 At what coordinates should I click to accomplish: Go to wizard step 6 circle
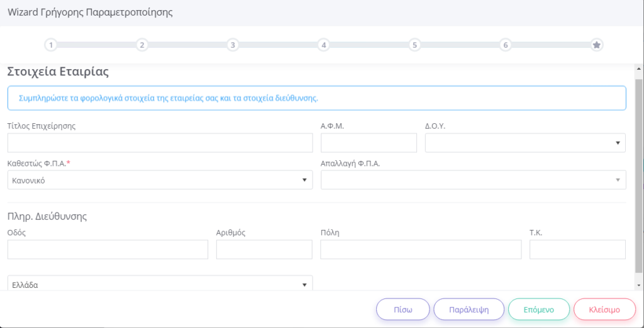pos(505,45)
